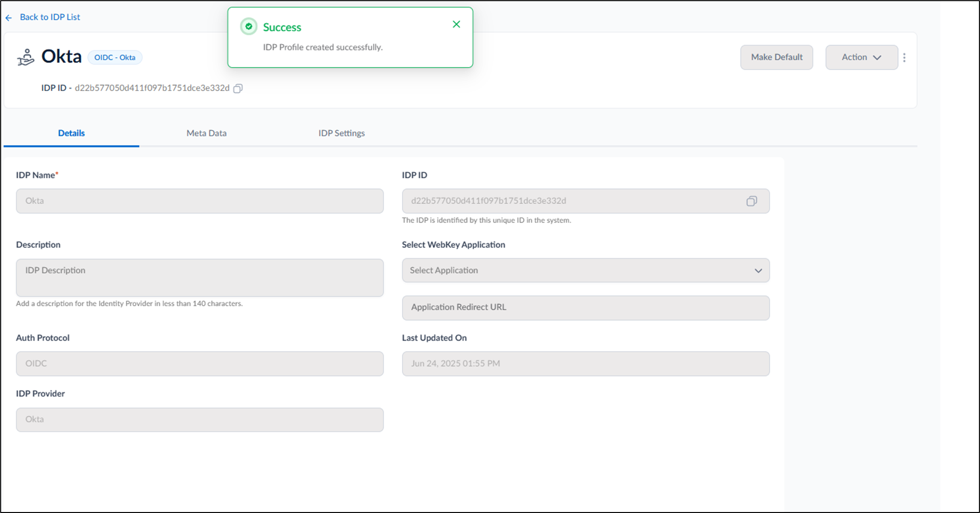Click the Auth Protocol OIDC field
This screenshot has width=980, height=513.
200,363
